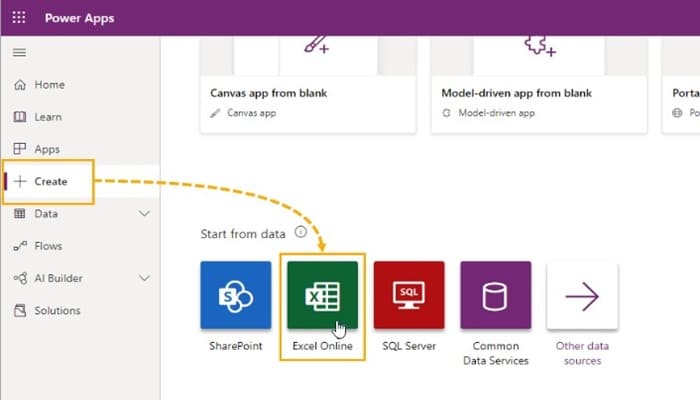The width and height of the screenshot is (700, 400).
Task: Click the Data table icon
Action: click(20, 213)
